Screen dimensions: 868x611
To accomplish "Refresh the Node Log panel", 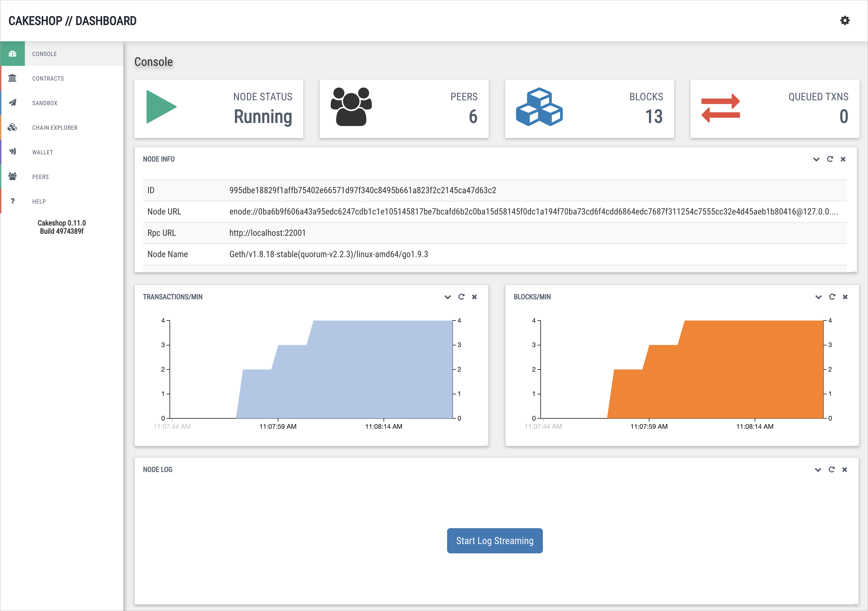I will tap(831, 469).
